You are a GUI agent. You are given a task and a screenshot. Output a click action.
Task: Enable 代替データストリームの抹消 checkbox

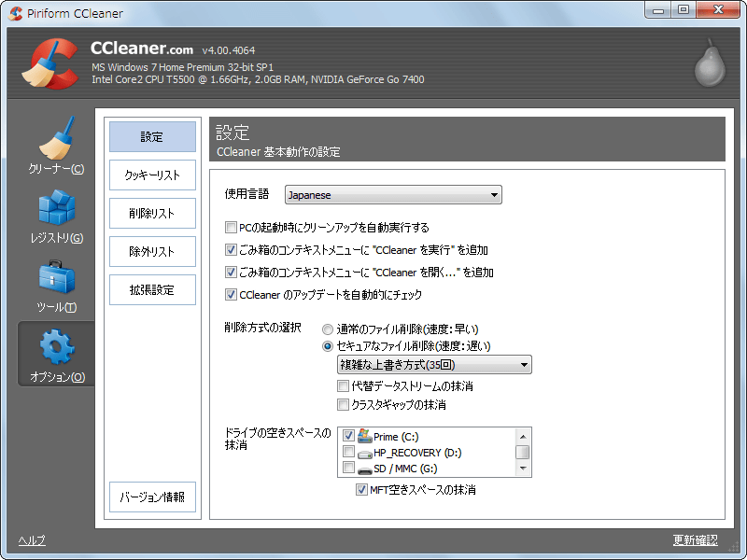pyautogui.click(x=343, y=385)
